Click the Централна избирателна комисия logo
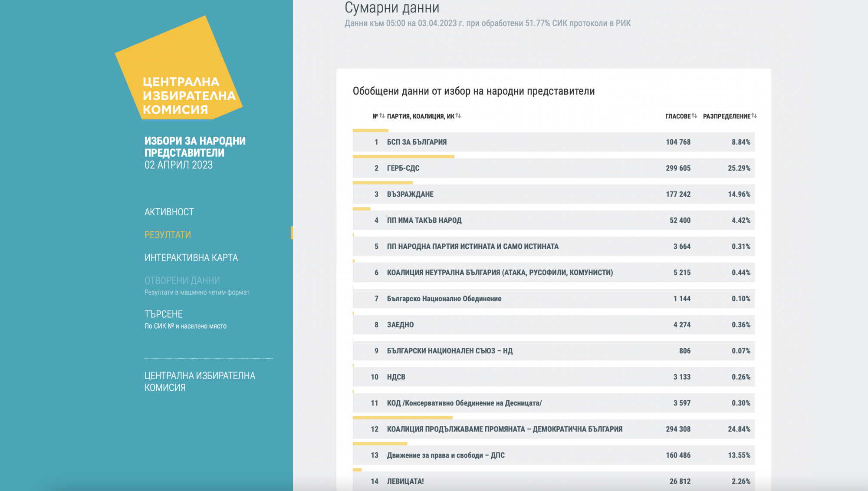The height and width of the screenshot is (491, 868). coord(179,68)
